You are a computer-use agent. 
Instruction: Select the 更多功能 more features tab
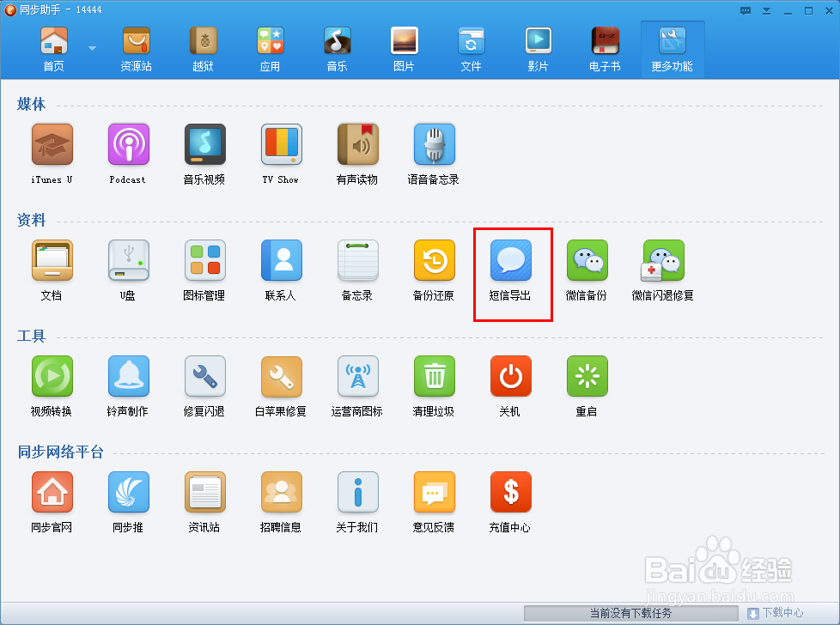pyautogui.click(x=673, y=49)
